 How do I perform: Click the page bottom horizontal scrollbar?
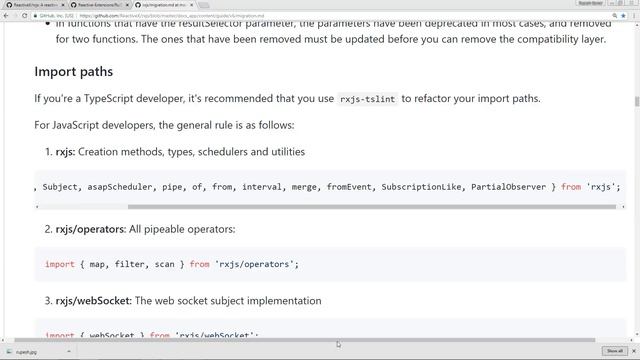[x=304, y=340]
